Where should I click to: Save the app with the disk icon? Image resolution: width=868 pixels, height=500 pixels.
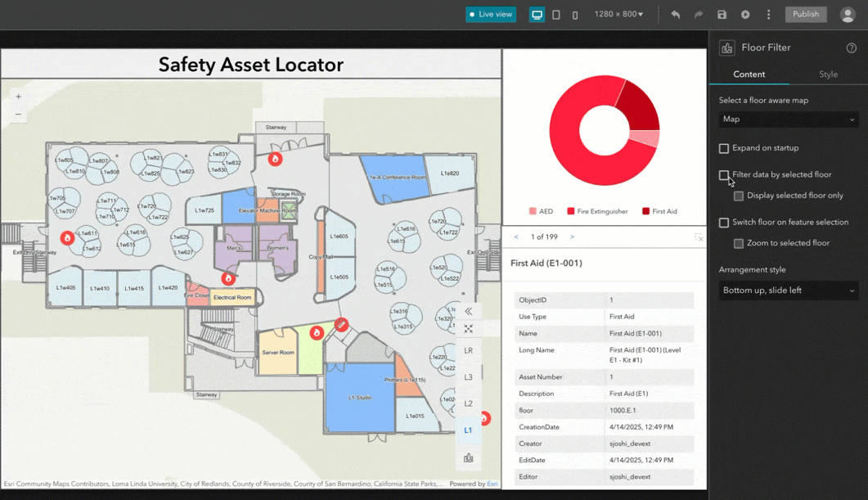[722, 15]
